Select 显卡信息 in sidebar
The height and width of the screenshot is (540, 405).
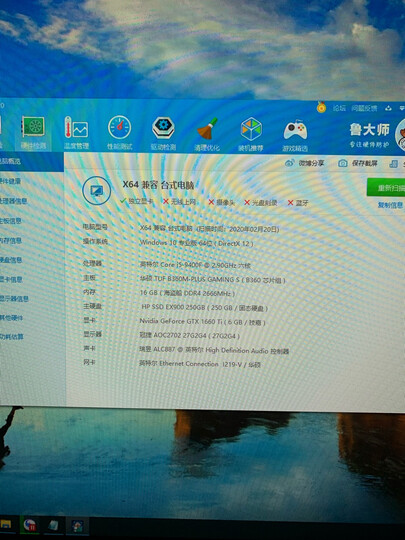pyautogui.click(x=10, y=279)
